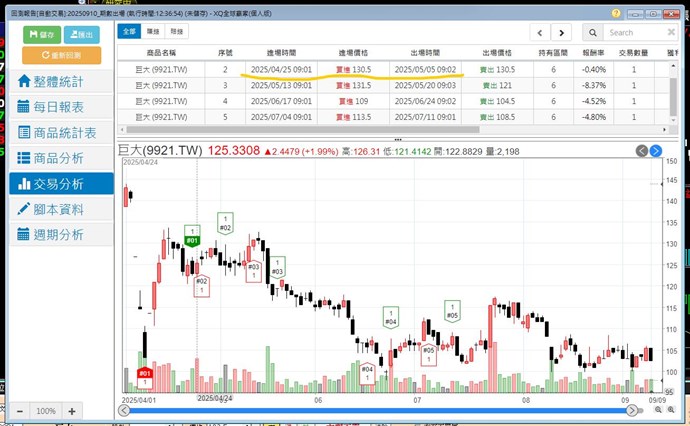This screenshot has height=426, width=690.
Task: Select trade row with entry 2025/04/25 09:01
Action: click(393, 70)
